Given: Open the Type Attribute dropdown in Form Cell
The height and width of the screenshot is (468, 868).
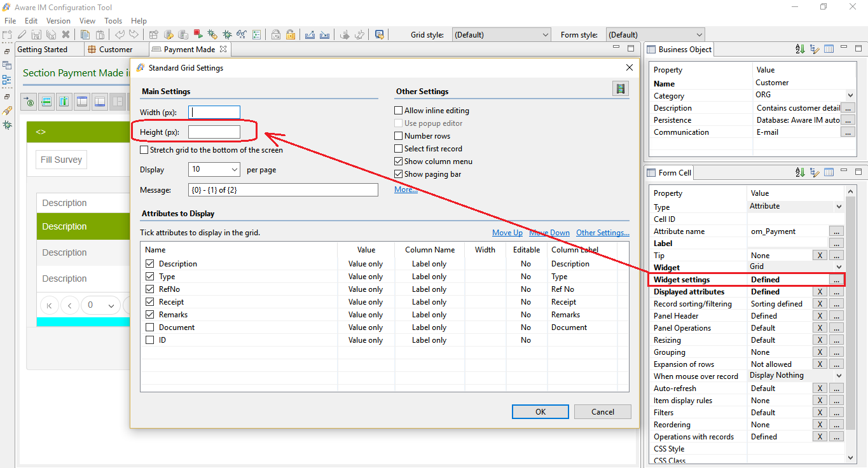Looking at the screenshot, I should tap(839, 206).
